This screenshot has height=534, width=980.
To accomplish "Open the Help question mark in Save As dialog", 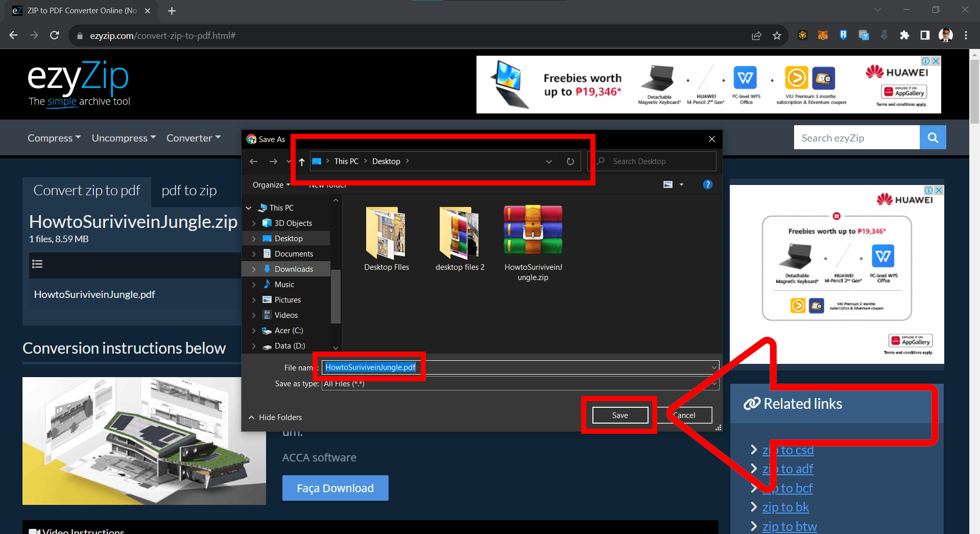I will pyautogui.click(x=707, y=184).
